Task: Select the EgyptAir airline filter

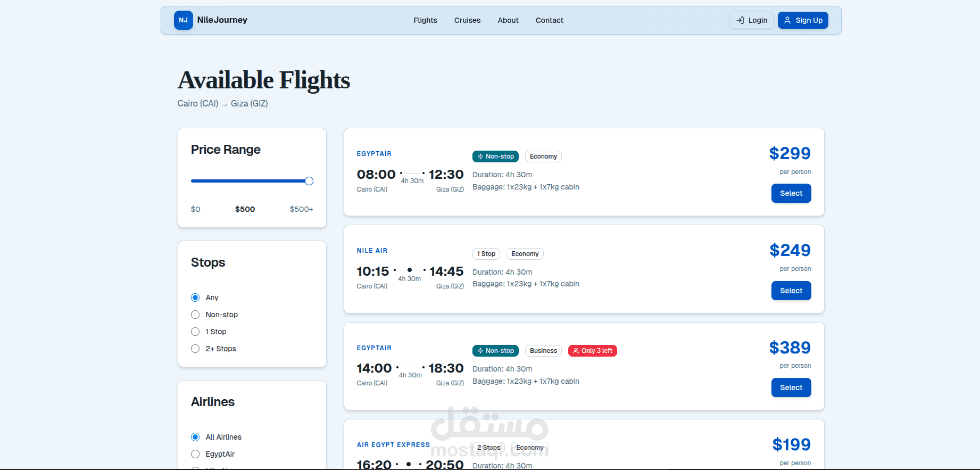Action: click(195, 454)
